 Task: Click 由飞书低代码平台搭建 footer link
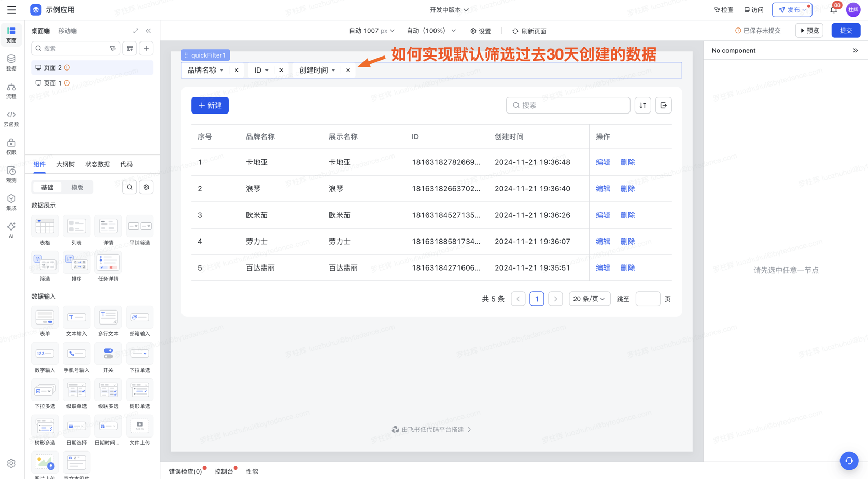[x=431, y=430]
